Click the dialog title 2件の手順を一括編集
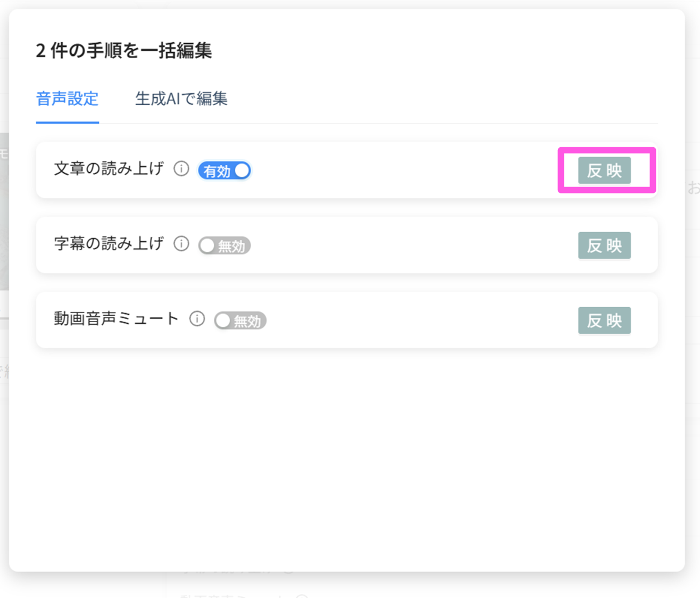Image resolution: width=700 pixels, height=598 pixels. (x=124, y=51)
